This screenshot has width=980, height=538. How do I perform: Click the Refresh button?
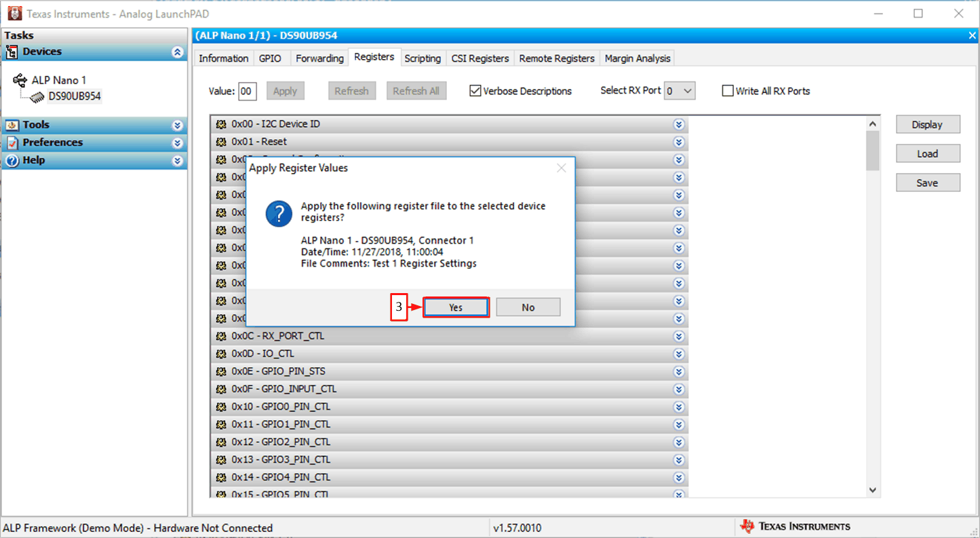coord(351,91)
